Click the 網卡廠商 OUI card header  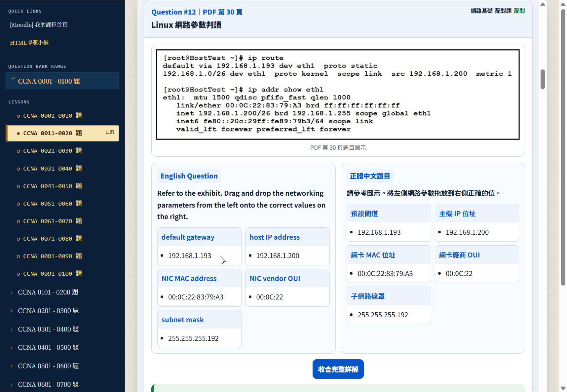coord(477,255)
